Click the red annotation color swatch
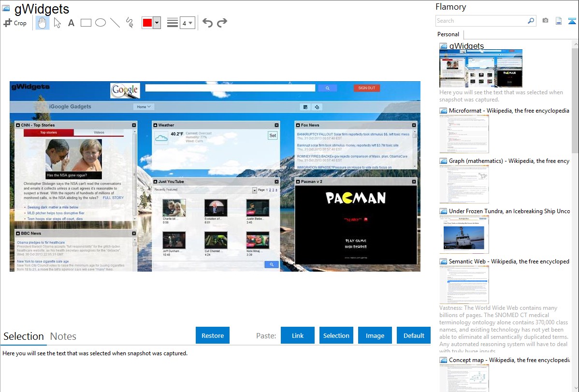Screen dimensions: 579x392 147,23
